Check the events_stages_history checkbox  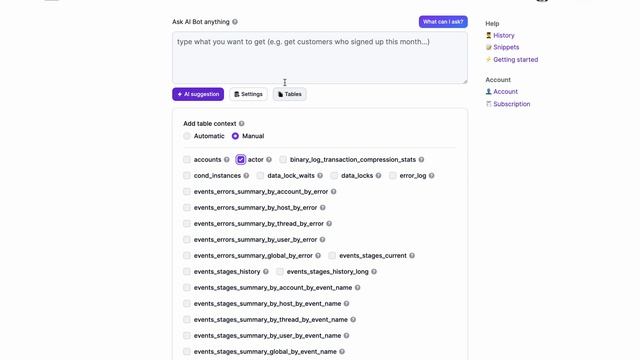[187, 271]
